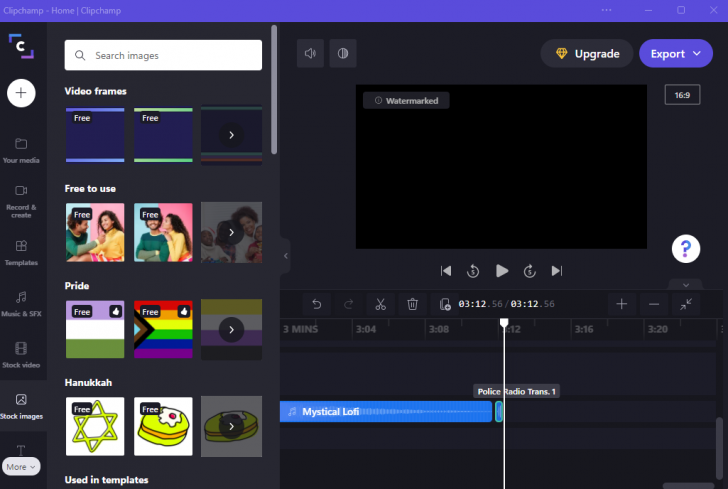Open the help question mark
Screen dimensions: 728x489
[686, 248]
